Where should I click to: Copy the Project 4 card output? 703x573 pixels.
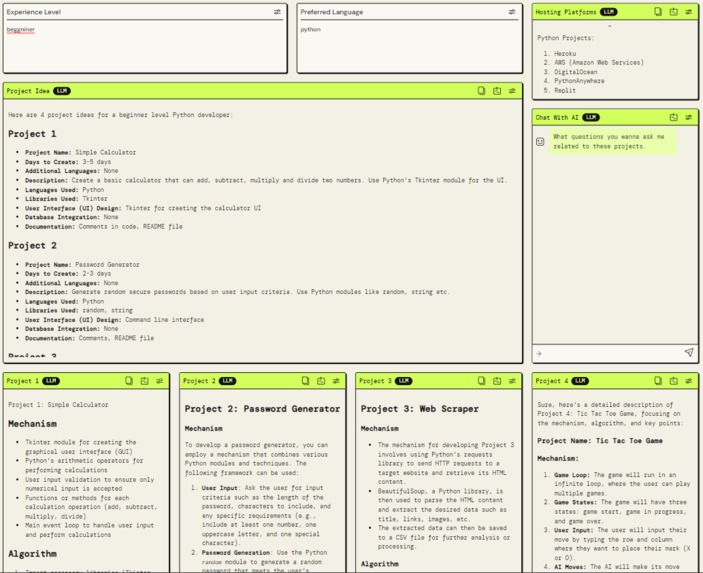coord(658,381)
